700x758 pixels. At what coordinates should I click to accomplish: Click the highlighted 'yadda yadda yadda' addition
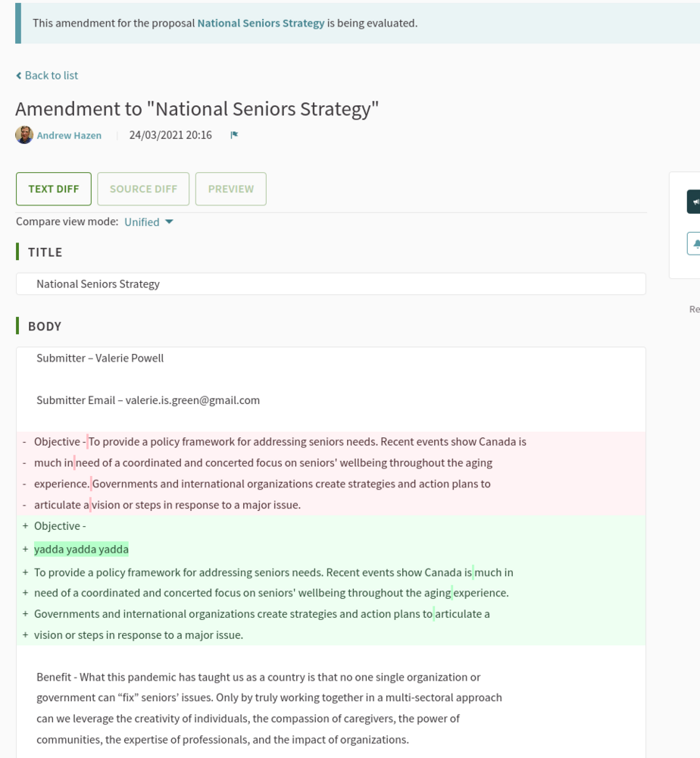tap(81, 549)
